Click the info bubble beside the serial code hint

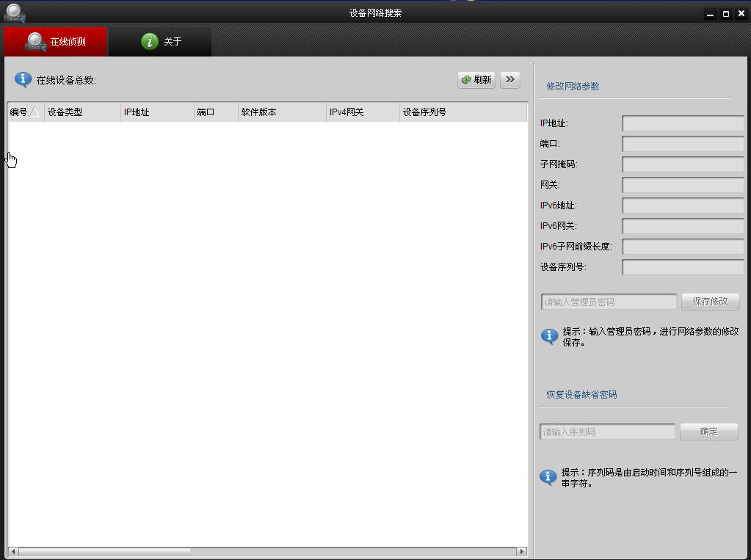[x=548, y=477]
